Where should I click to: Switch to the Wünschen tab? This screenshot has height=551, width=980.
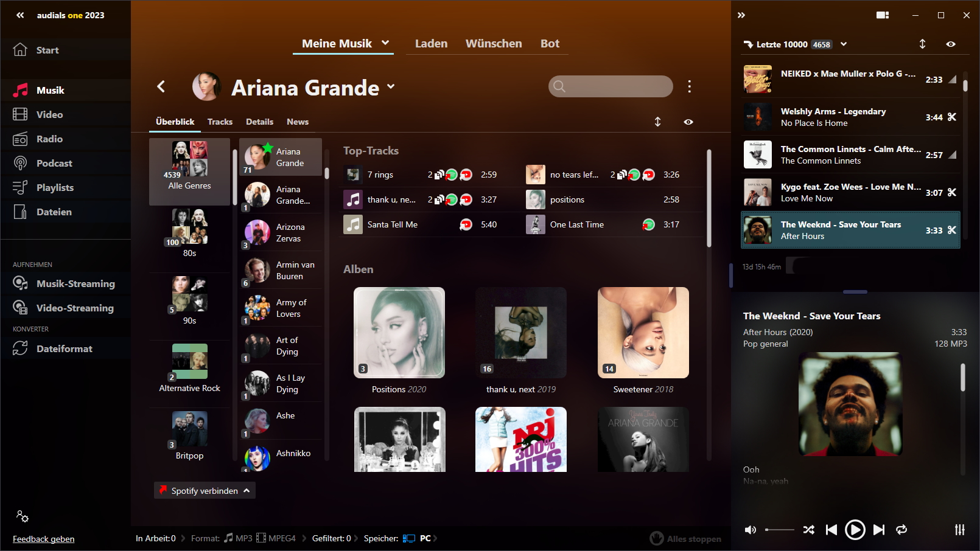coord(494,43)
